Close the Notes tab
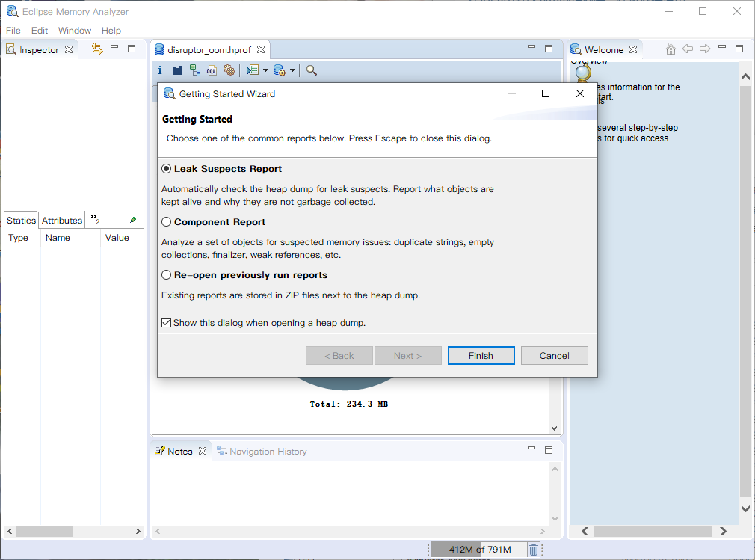The height and width of the screenshot is (560, 755). pyautogui.click(x=203, y=451)
